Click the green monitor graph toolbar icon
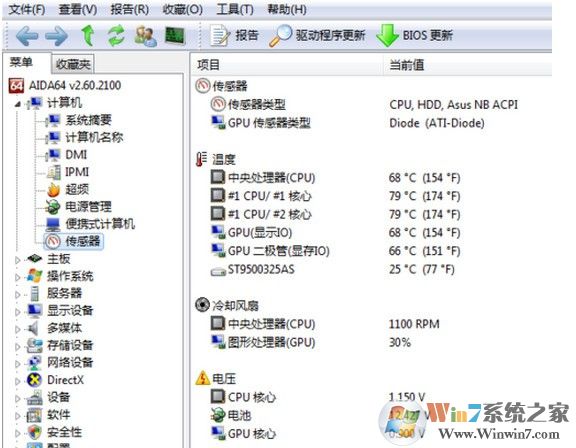 [x=175, y=36]
